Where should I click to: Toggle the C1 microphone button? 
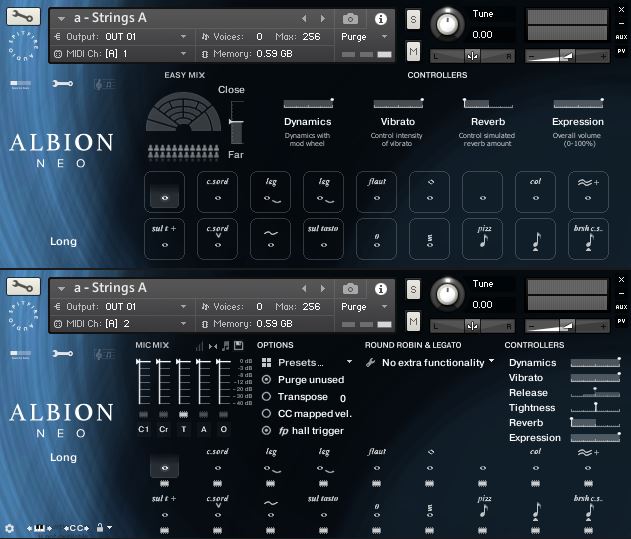pos(143,429)
